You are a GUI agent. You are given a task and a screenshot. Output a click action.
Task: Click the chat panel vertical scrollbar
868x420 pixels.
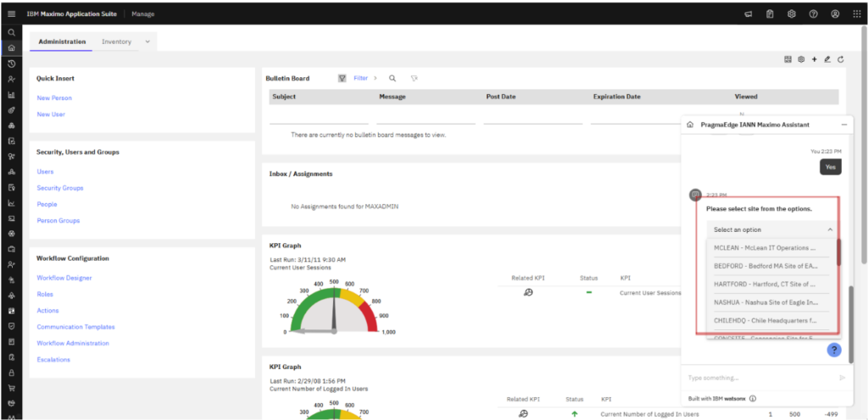(851, 323)
